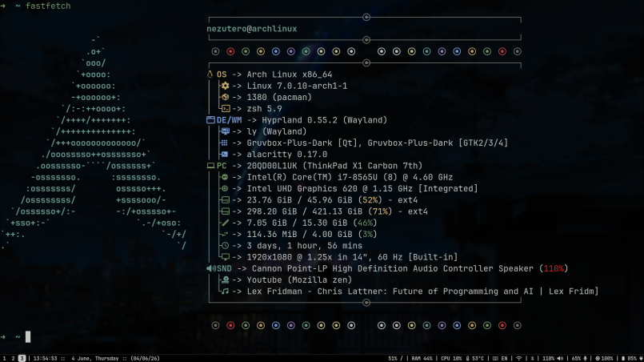Switch to workspace 2 in the status bar
The width and height of the screenshot is (644, 362).
tap(13, 358)
